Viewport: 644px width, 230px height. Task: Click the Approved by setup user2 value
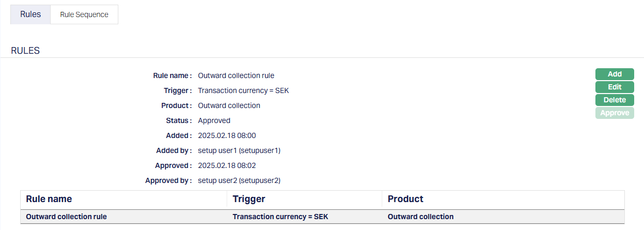tap(239, 180)
